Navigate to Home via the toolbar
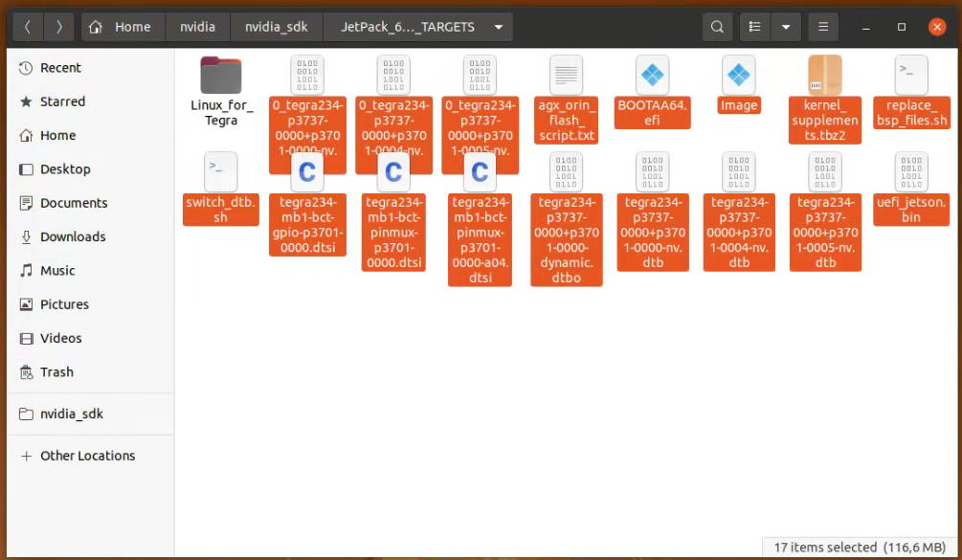The height and width of the screenshot is (560, 962). click(x=122, y=27)
